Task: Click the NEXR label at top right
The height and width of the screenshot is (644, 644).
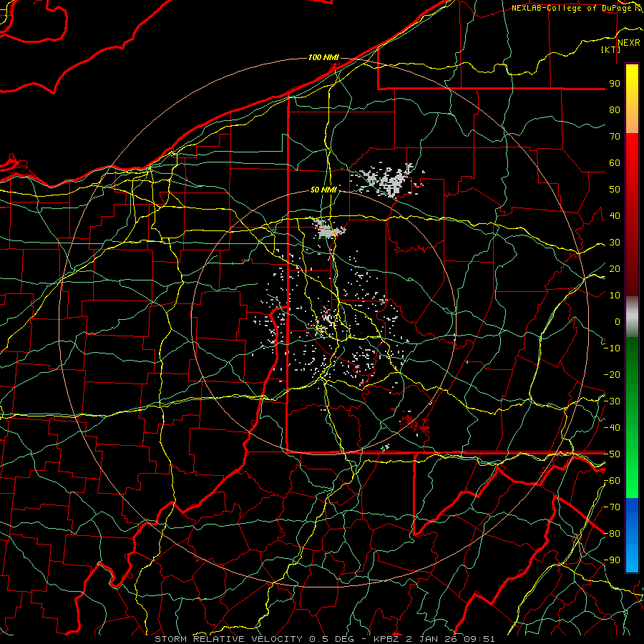Action: coord(629,43)
